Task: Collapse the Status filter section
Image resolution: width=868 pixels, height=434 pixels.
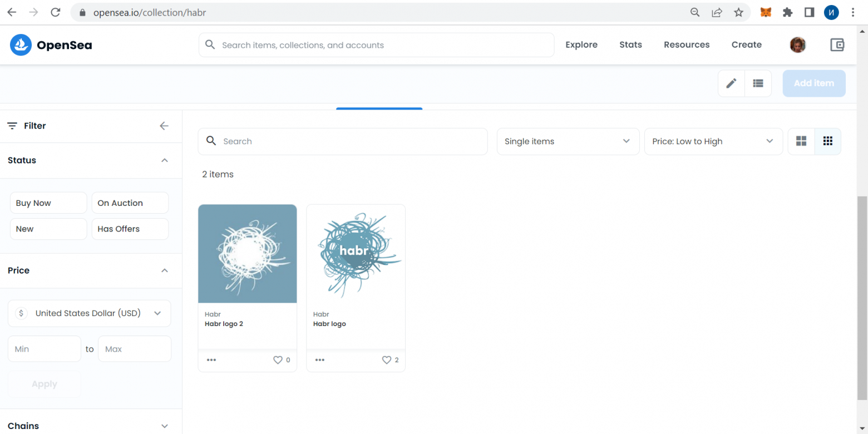Action: click(x=164, y=160)
